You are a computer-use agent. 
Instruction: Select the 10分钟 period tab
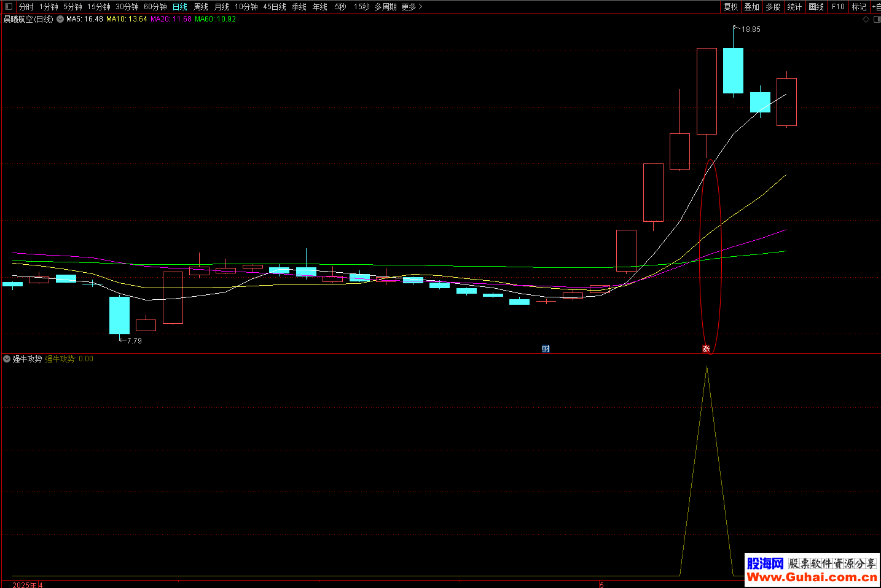[x=246, y=7]
